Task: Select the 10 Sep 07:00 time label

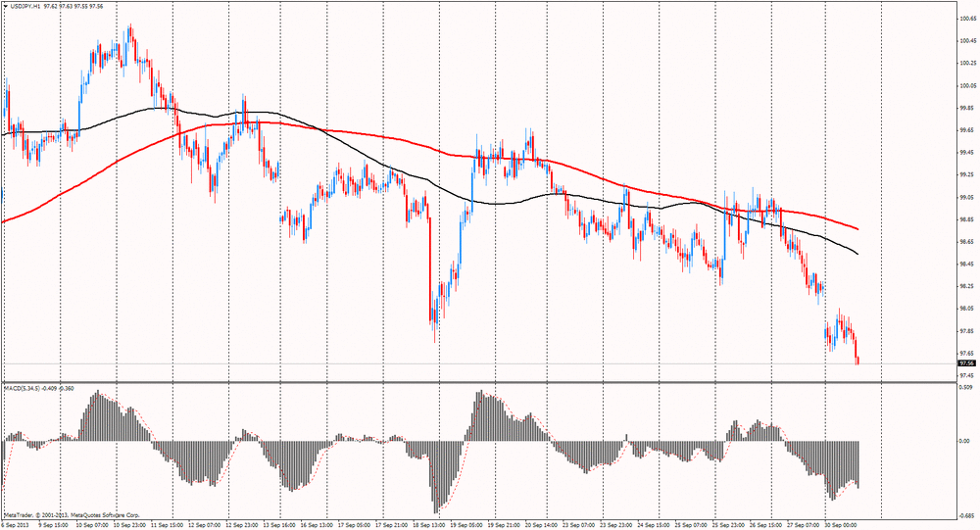Action: pos(94,526)
